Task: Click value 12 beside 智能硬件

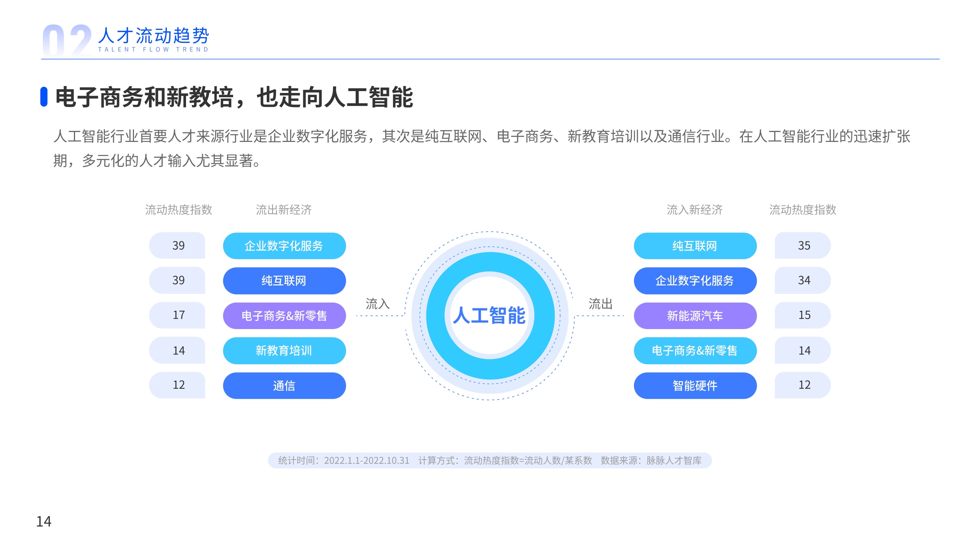Action: click(x=803, y=385)
